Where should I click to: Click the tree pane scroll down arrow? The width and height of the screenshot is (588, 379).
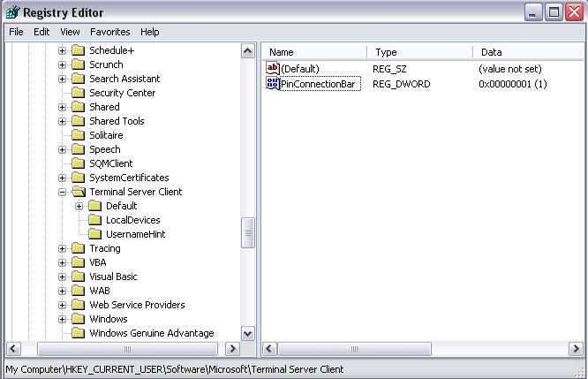248,333
